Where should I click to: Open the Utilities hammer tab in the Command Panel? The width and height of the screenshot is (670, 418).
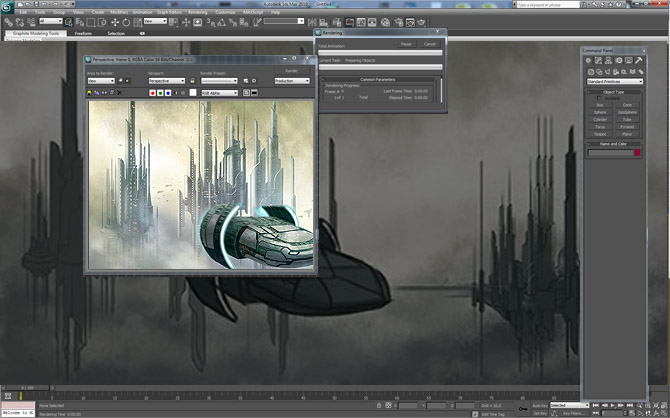pos(638,61)
